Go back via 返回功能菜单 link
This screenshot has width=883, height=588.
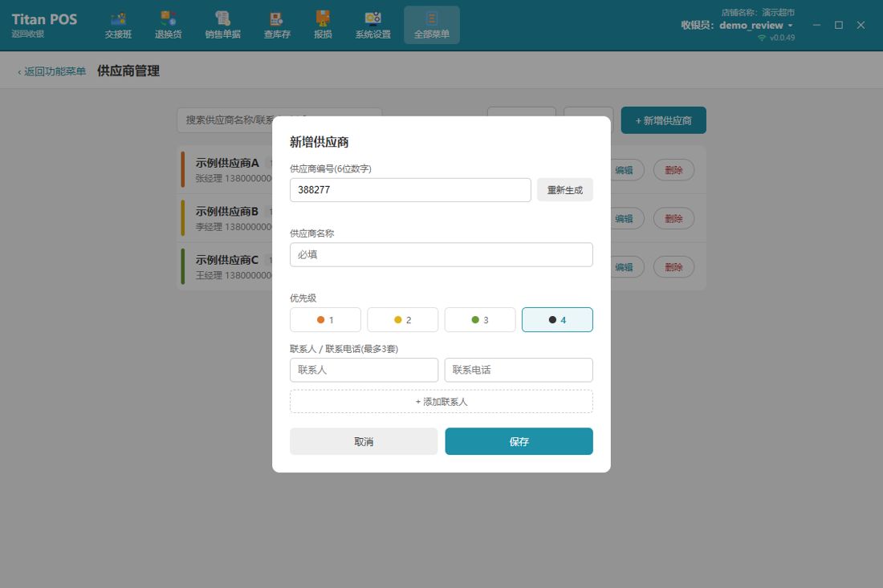pos(52,71)
